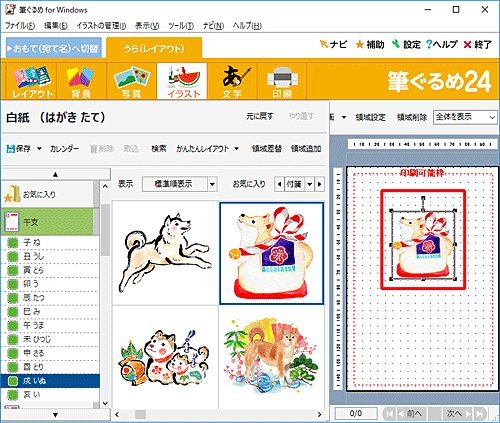Open the ツール menu
The image size is (500, 423).
[x=181, y=26]
